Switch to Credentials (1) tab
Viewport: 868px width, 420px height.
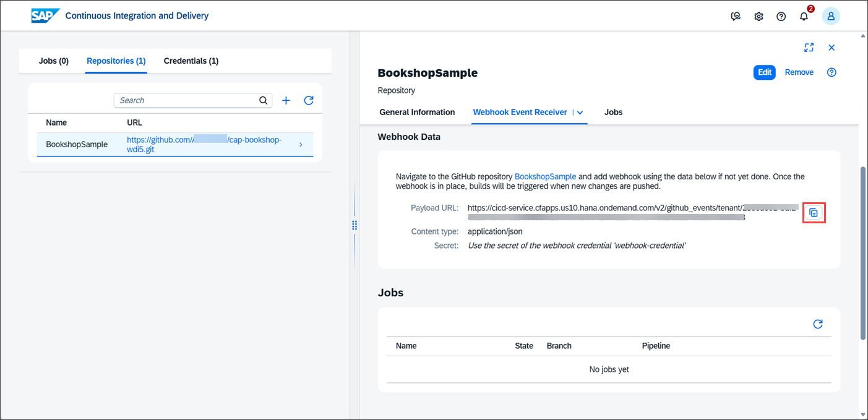coord(191,61)
